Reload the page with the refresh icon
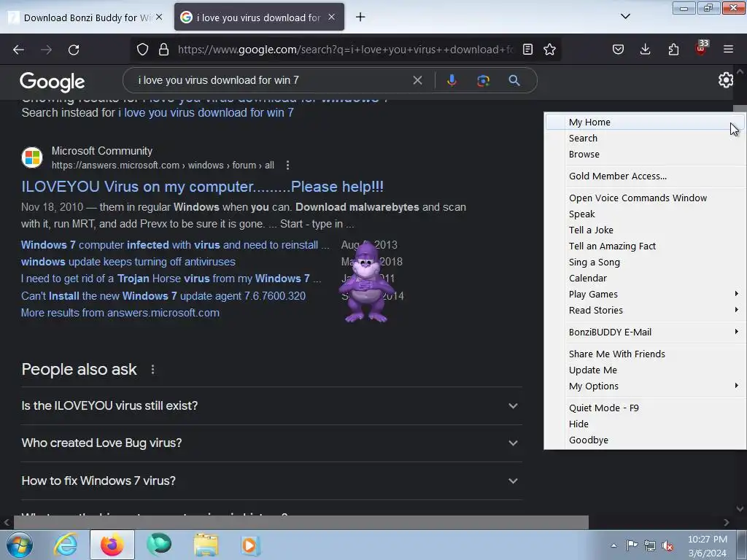 coord(74,50)
